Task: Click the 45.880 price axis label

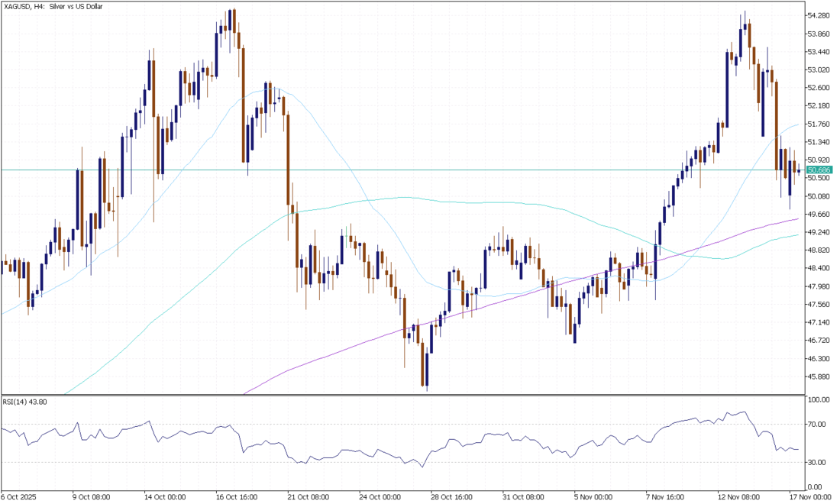Action: click(819, 376)
